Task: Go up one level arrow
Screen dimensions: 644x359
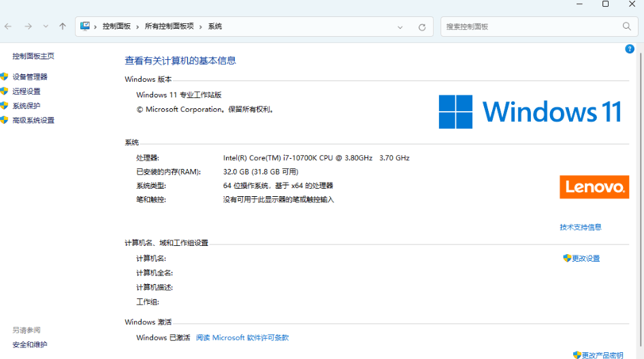Action: tap(63, 27)
